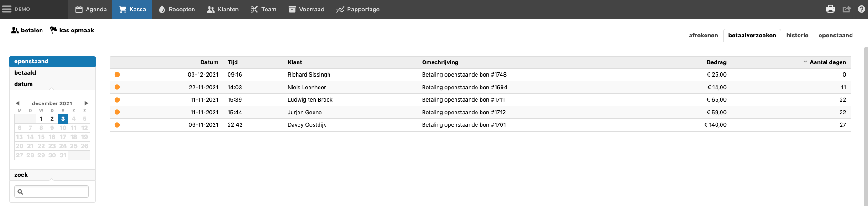The width and height of the screenshot is (868, 206).
Task: Click the betalen button
Action: pos(27,30)
